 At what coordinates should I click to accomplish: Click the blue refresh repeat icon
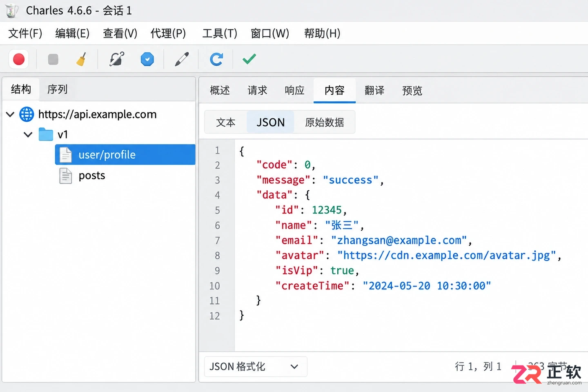tap(216, 60)
